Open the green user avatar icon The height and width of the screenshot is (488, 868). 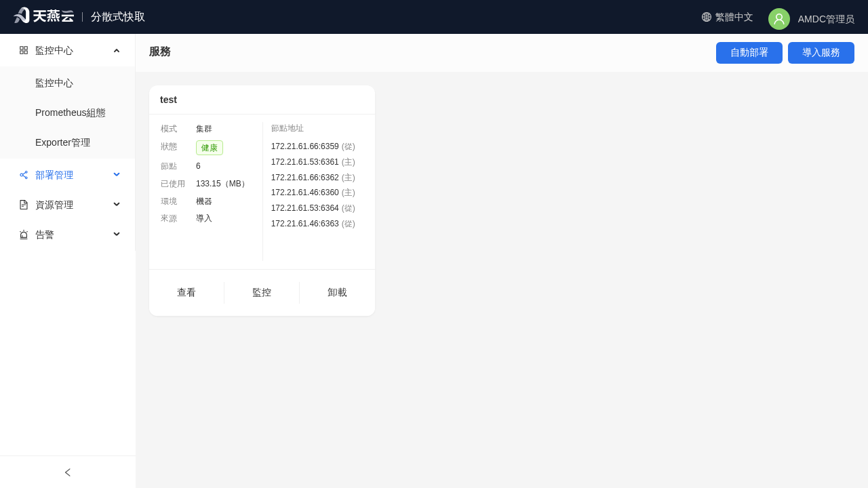pyautogui.click(x=779, y=19)
